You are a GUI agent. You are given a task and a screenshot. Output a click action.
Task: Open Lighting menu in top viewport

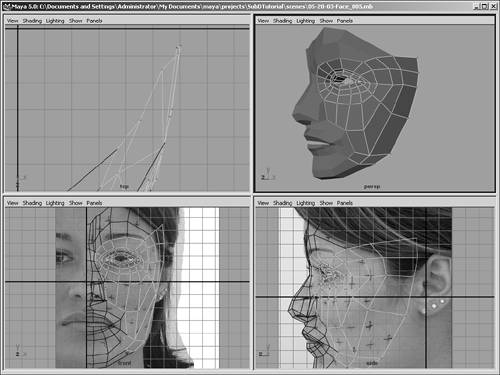pyautogui.click(x=55, y=21)
